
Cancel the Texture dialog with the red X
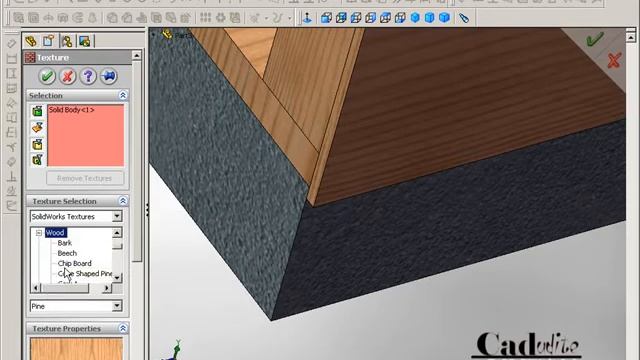coord(68,76)
